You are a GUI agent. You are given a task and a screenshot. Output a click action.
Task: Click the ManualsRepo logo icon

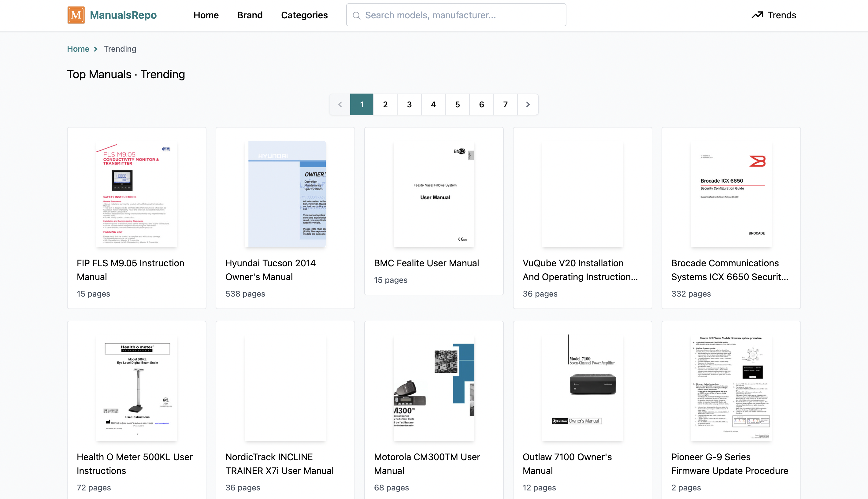[x=76, y=15]
